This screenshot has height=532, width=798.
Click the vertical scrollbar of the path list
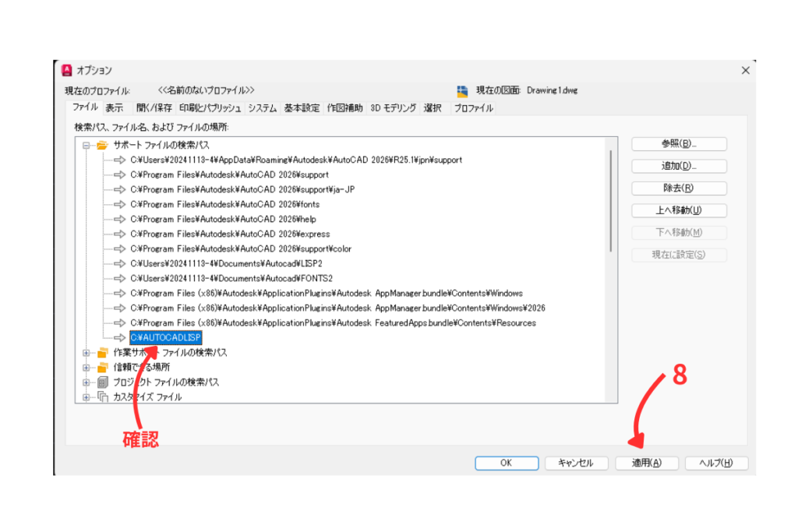(x=611, y=203)
